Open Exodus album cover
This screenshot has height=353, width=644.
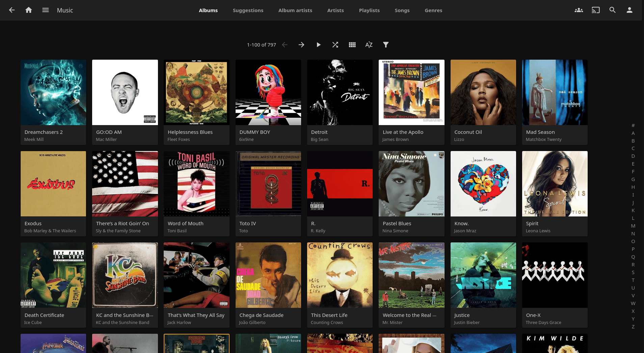[x=53, y=184]
